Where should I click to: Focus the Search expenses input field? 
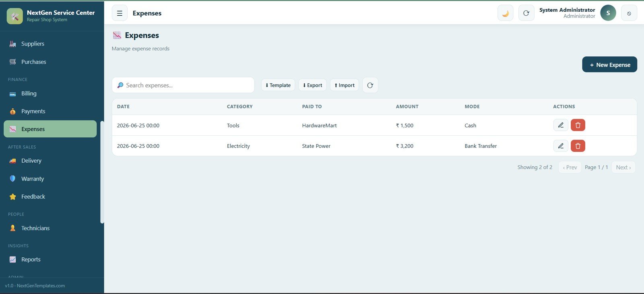(183, 85)
